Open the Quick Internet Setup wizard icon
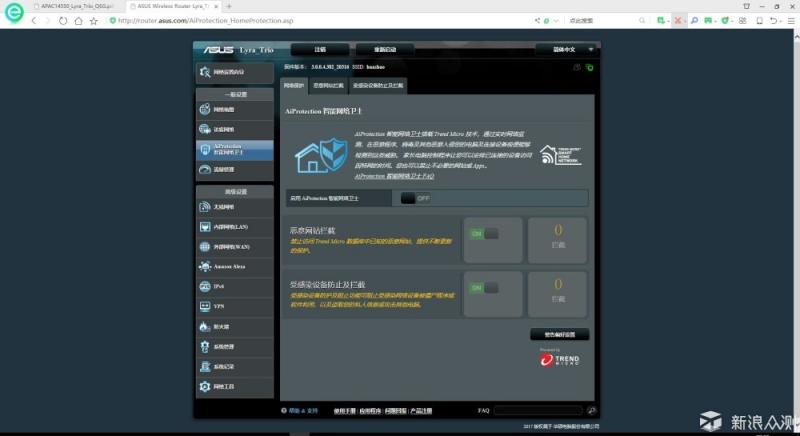 (205, 72)
